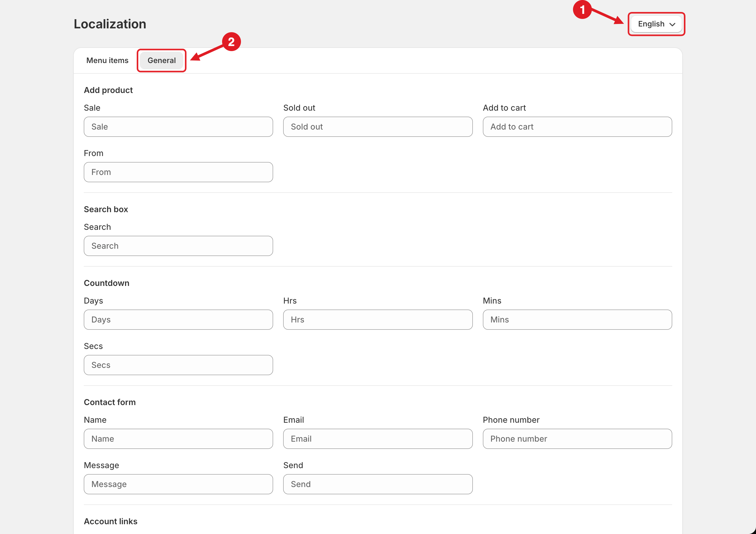This screenshot has height=534, width=756.
Task: Switch to the Menu items tab
Action: [x=107, y=60]
